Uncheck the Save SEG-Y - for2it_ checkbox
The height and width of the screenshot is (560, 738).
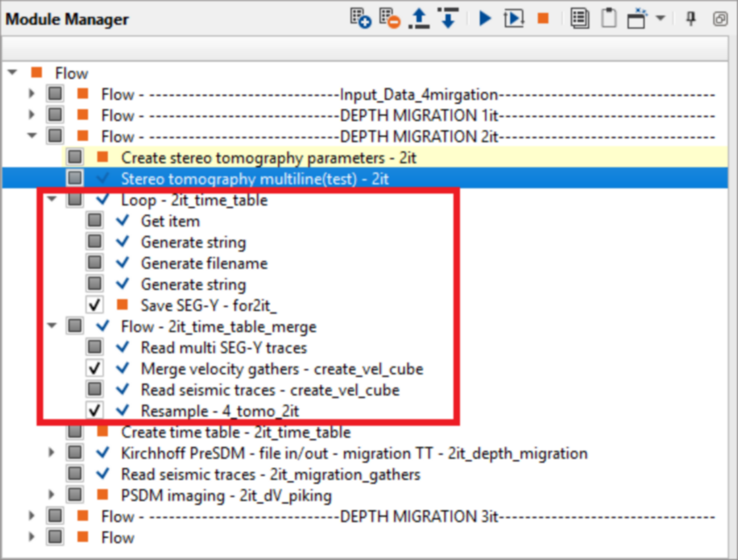tap(95, 305)
